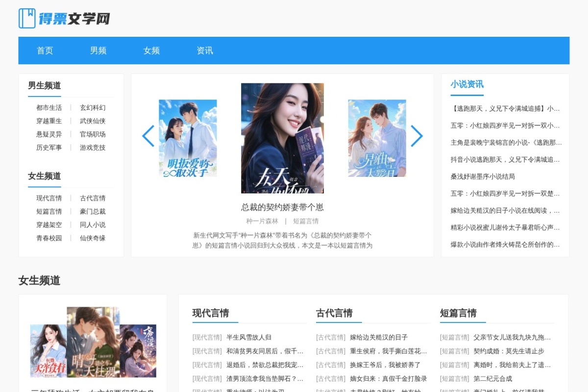Open novel 和清贫男友同居后
The width and height of the screenshot is (588, 392).
click(265, 351)
